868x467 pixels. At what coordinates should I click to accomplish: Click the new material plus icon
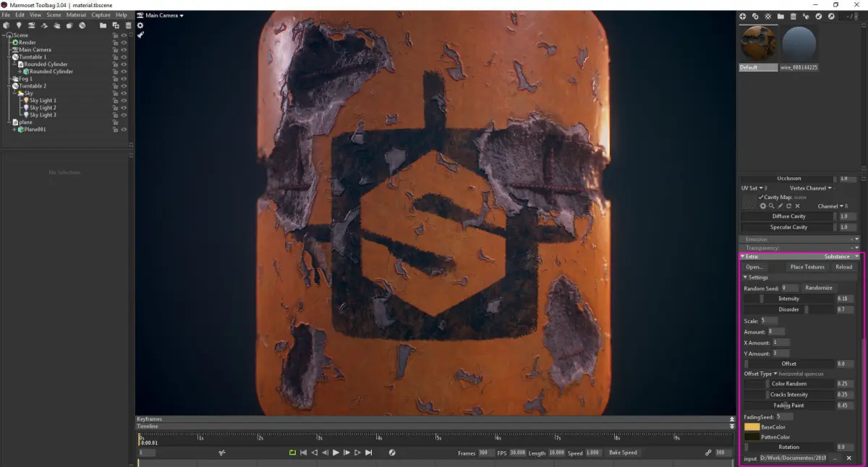(742, 16)
